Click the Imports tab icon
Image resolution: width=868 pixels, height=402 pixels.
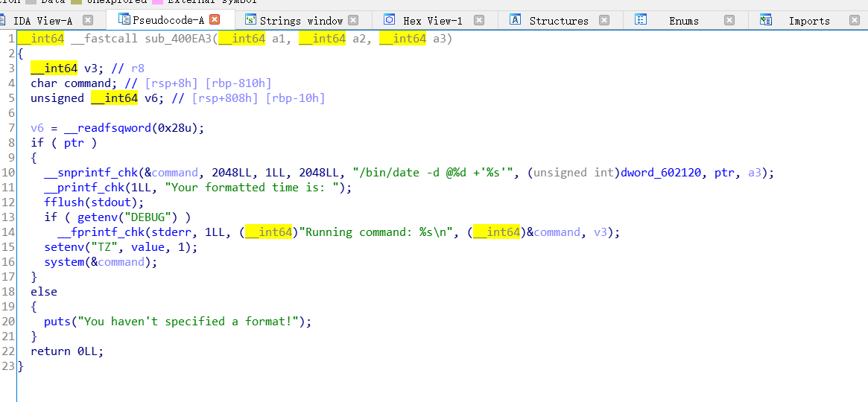(x=766, y=20)
